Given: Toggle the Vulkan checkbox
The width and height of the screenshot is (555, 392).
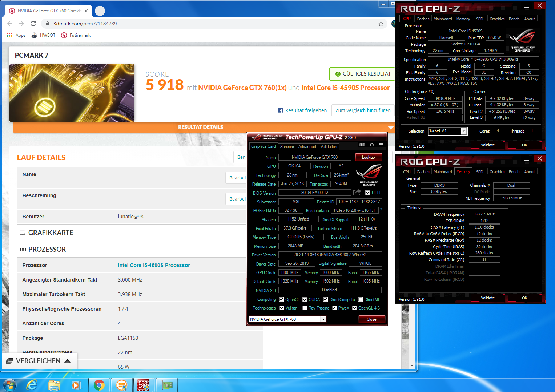Looking at the screenshot, I should click(x=282, y=308).
